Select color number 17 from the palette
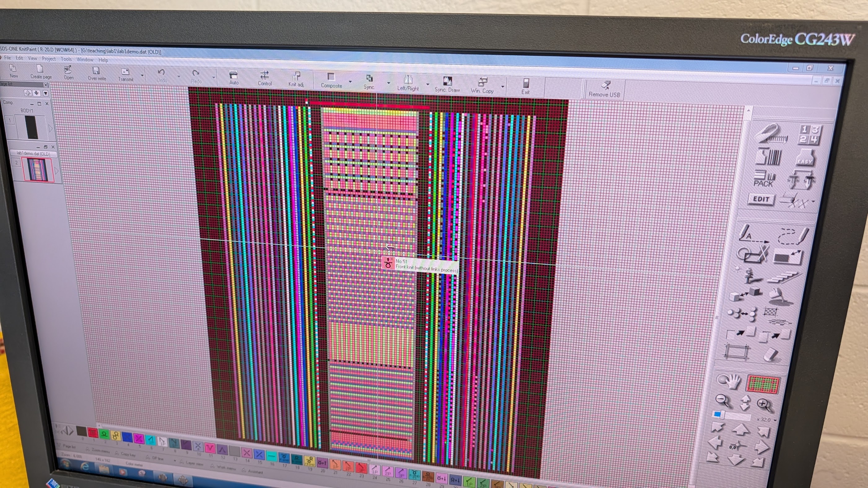868x488 pixels. pyautogui.click(x=285, y=456)
